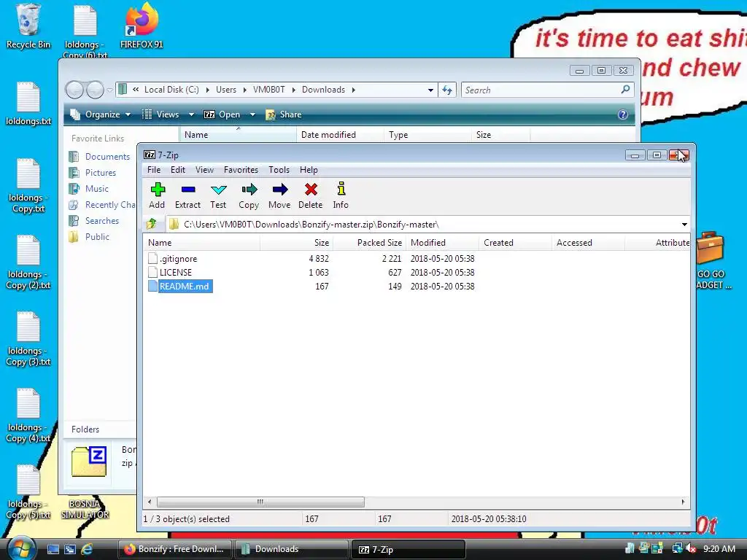This screenshot has width=747, height=560.
Task: Sort by Accessed column header
Action: tap(588, 243)
